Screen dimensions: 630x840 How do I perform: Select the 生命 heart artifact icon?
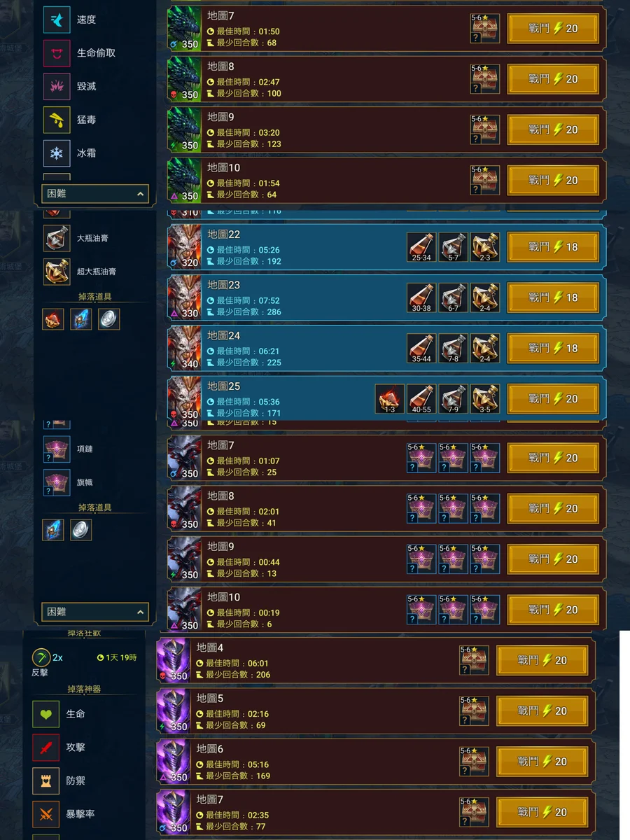click(x=46, y=714)
